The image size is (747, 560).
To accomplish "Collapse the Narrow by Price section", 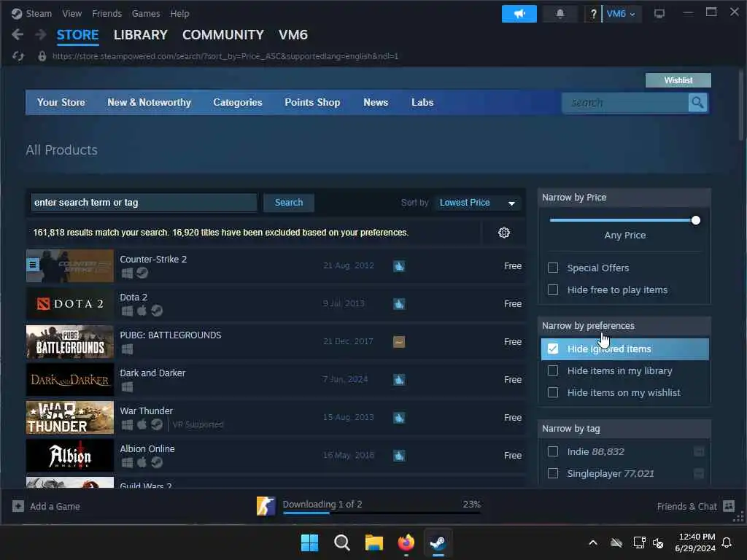I will click(624, 197).
